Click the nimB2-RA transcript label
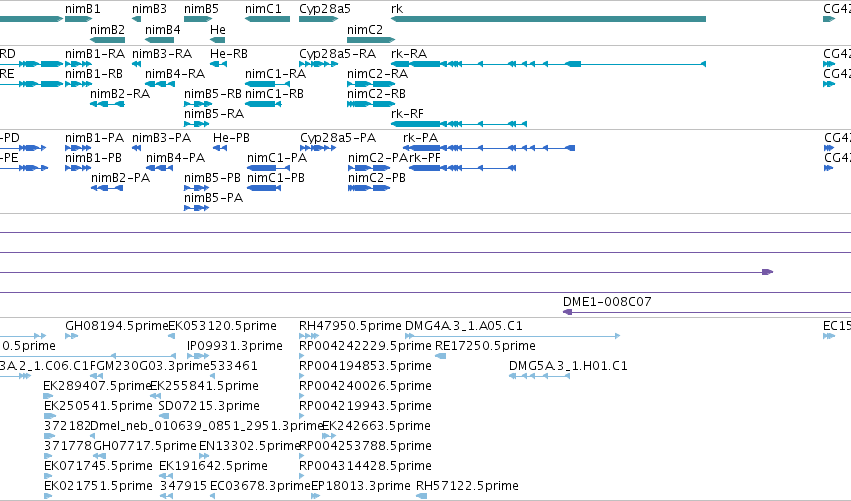 pyautogui.click(x=120, y=94)
